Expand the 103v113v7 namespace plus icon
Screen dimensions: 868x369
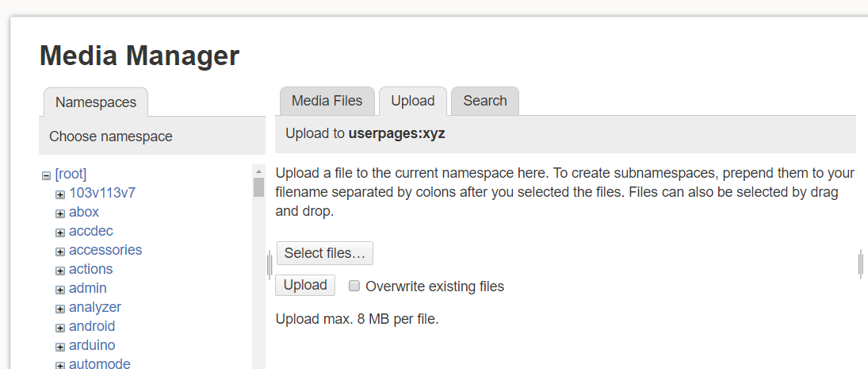60,194
